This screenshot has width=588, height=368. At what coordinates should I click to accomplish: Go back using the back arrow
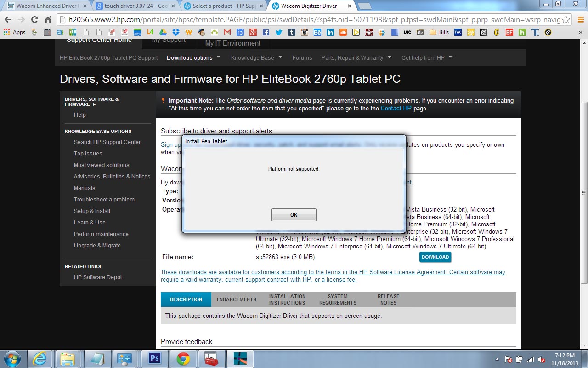[8, 19]
